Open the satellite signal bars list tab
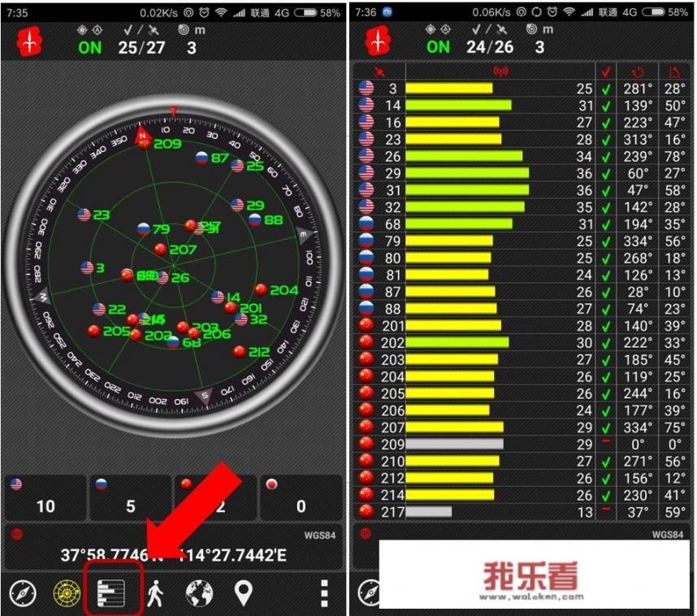697x616 pixels. (111, 593)
